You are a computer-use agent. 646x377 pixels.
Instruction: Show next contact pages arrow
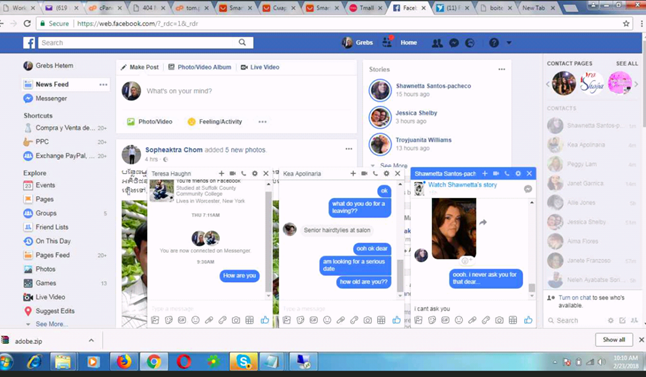[x=636, y=84]
